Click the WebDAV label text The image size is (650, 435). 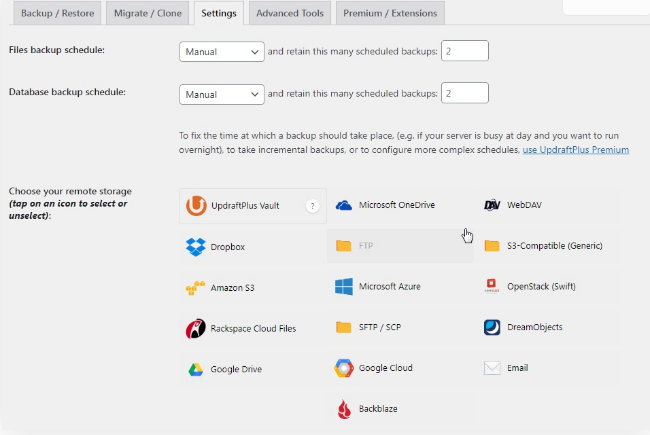pyautogui.click(x=524, y=205)
